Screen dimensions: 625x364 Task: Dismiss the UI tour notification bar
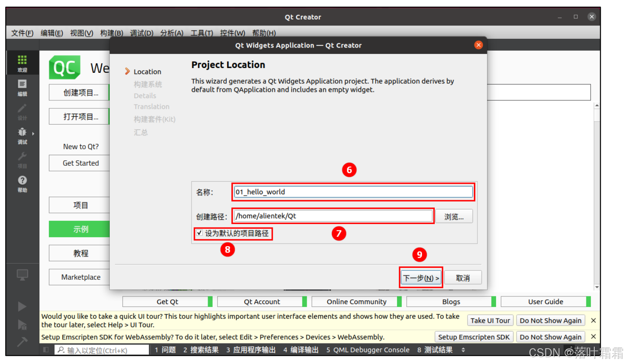point(593,320)
